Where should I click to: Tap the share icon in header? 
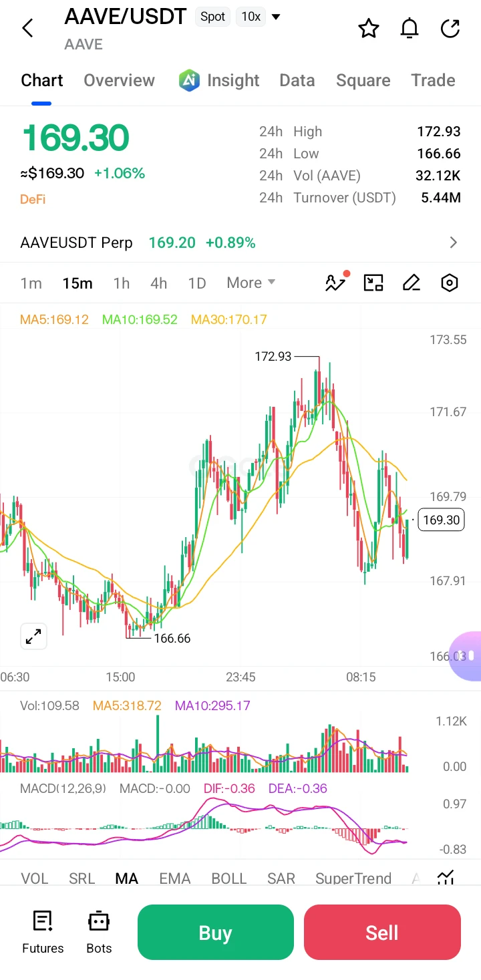tap(451, 28)
